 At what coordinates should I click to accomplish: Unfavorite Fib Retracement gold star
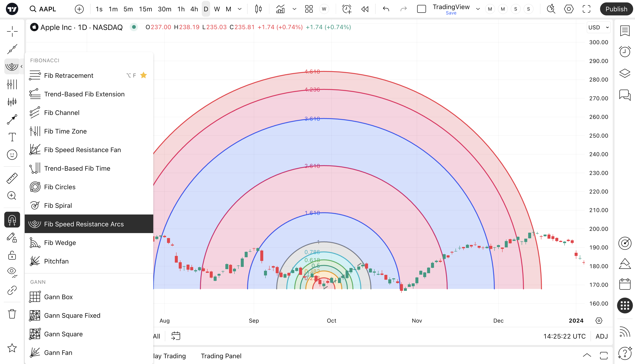tap(144, 75)
